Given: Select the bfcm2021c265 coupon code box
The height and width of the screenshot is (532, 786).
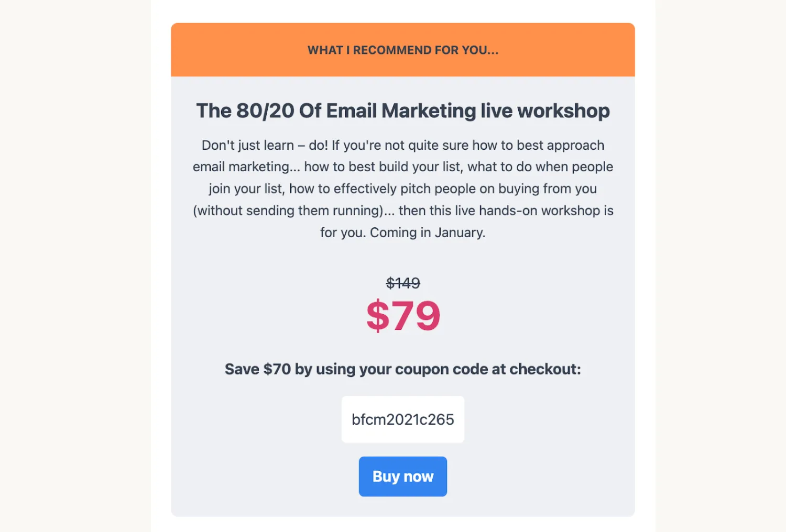Looking at the screenshot, I should [x=402, y=419].
